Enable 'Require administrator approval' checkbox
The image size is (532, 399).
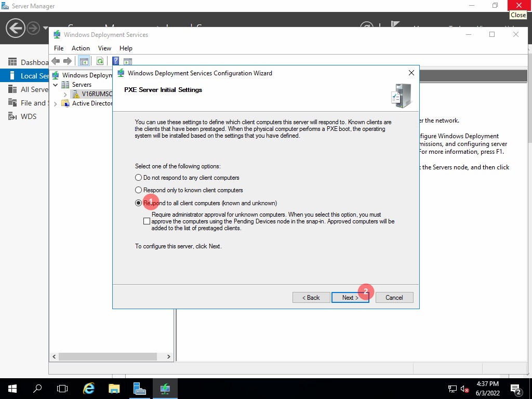(147, 221)
